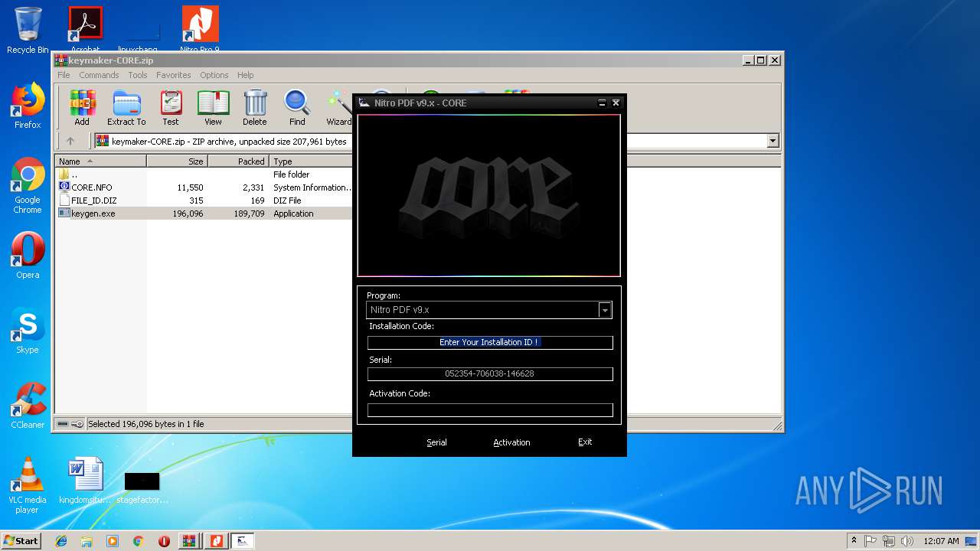
Task: Click the Test archive icon
Action: point(171,107)
